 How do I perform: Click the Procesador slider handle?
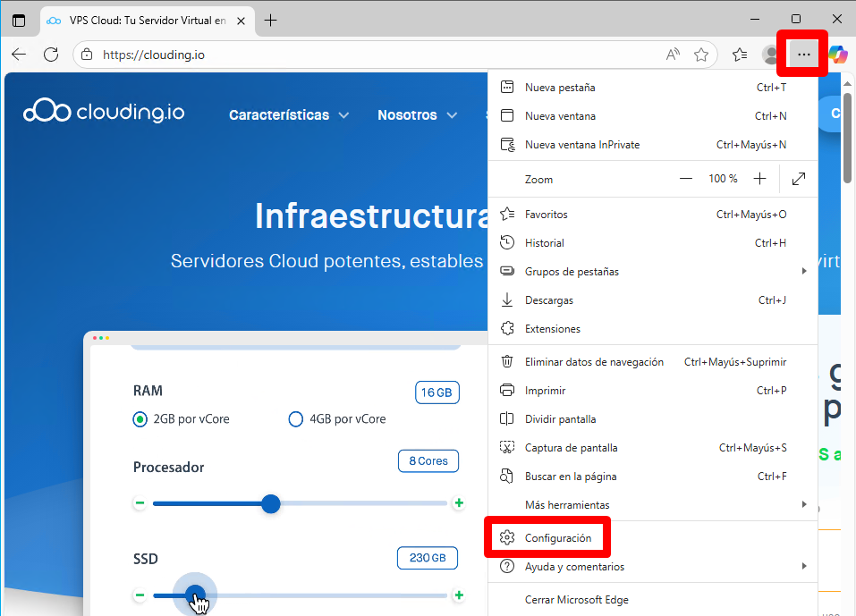click(x=271, y=504)
